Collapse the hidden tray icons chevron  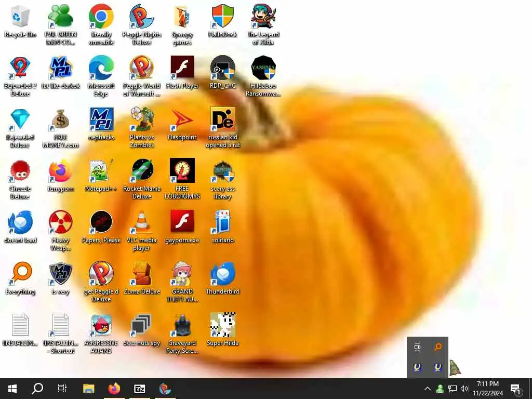428,389
